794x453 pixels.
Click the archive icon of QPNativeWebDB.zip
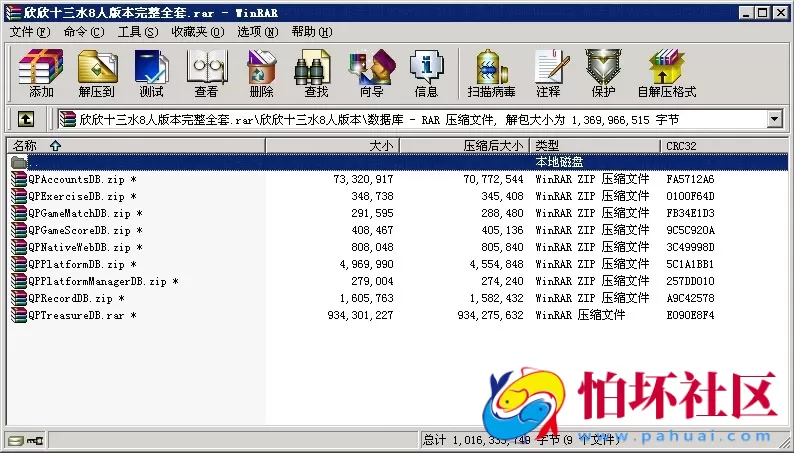click(19, 247)
